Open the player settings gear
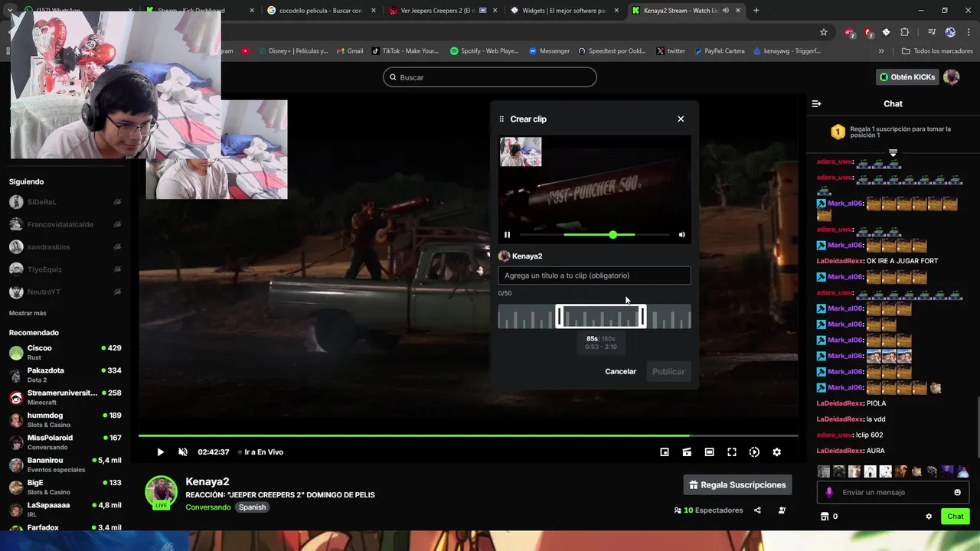 click(x=776, y=452)
